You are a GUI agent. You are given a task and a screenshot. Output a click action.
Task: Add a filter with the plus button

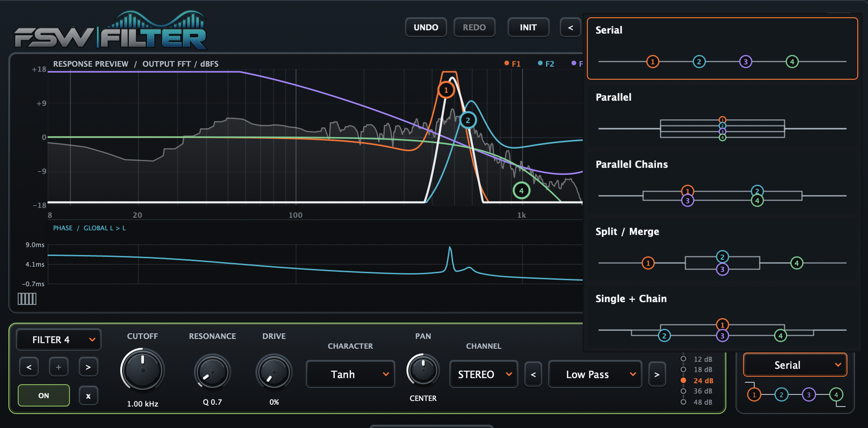(59, 367)
